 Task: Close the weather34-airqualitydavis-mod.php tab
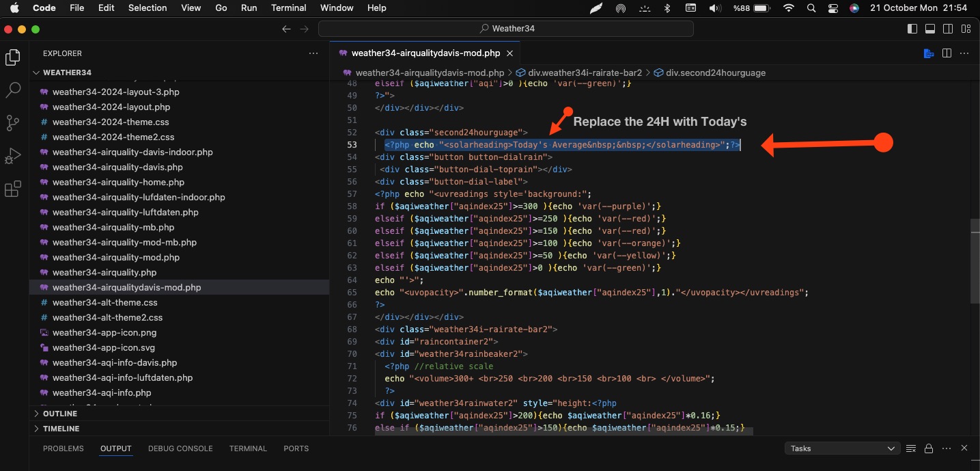[510, 53]
